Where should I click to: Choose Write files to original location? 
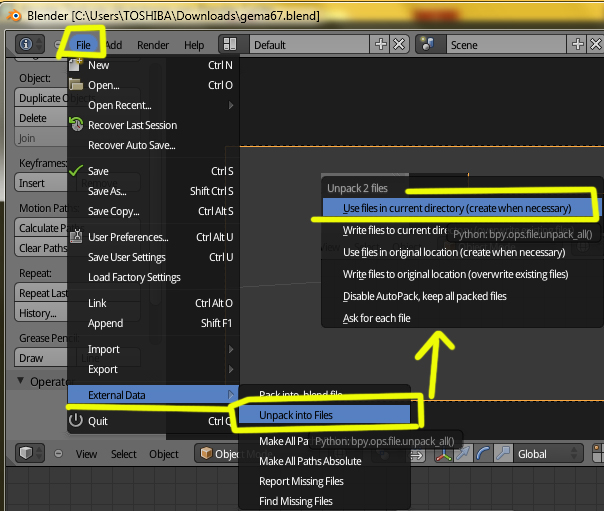[x=461, y=274]
